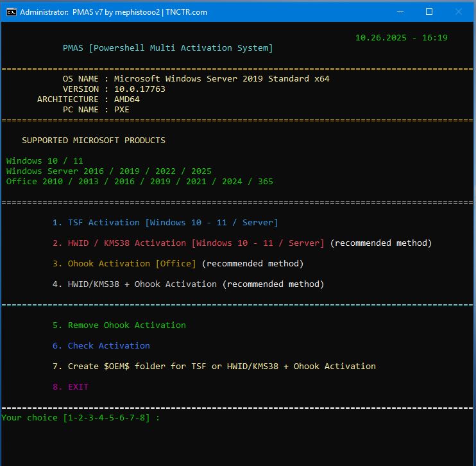476x466 pixels.
Task: Click the Remove Ohook Activation line
Action: [x=119, y=325]
